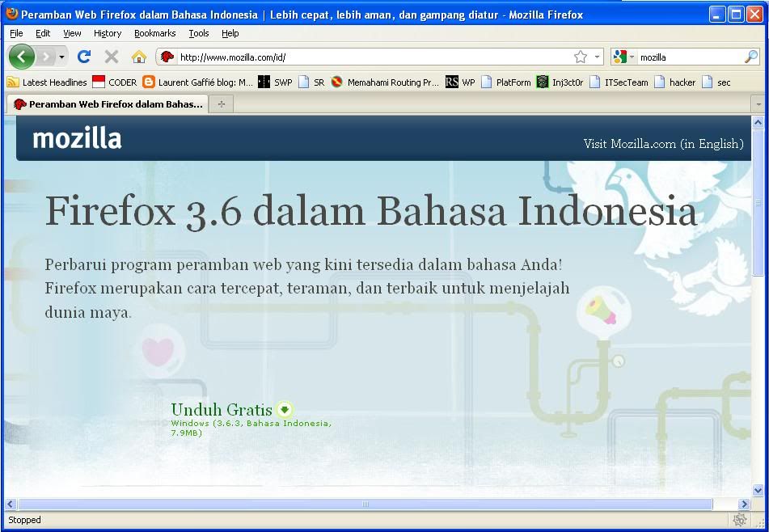Open the PlatForm bookmark
The height and width of the screenshot is (532, 769).
coord(506,82)
